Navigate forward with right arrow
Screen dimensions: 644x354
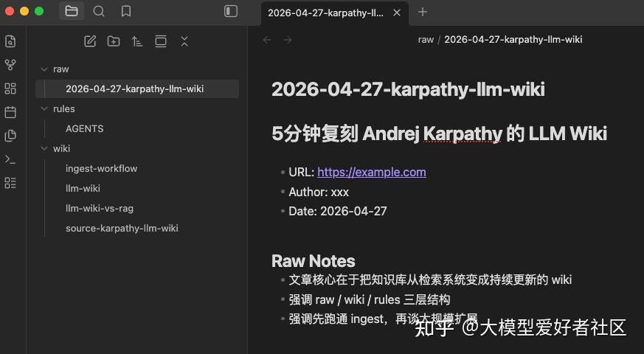288,40
